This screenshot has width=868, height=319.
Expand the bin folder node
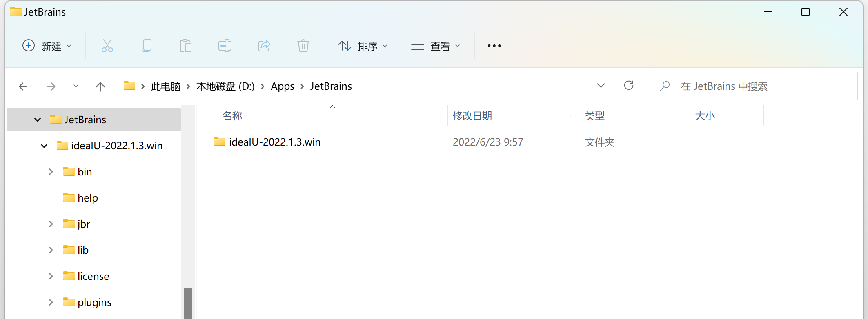(x=51, y=172)
